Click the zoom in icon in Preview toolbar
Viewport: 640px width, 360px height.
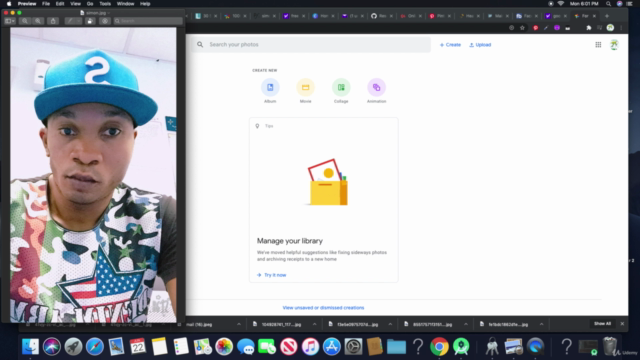point(38,21)
